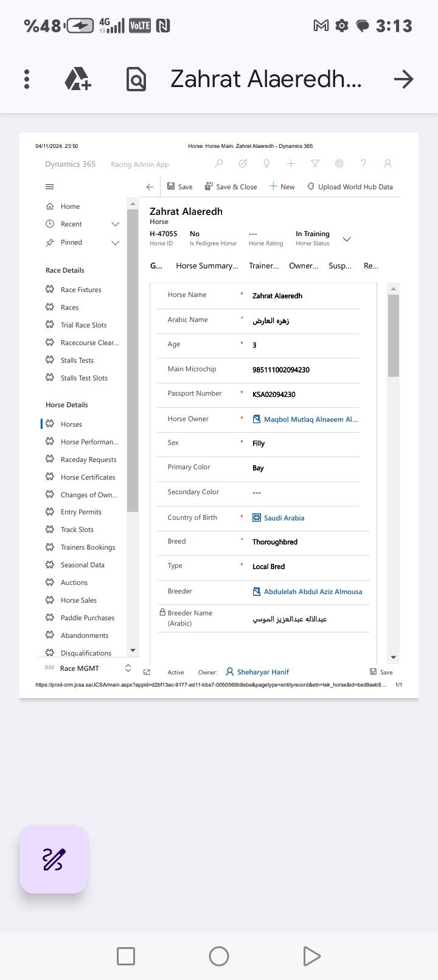Click the form's vertical scrollbar thumb

point(394,335)
